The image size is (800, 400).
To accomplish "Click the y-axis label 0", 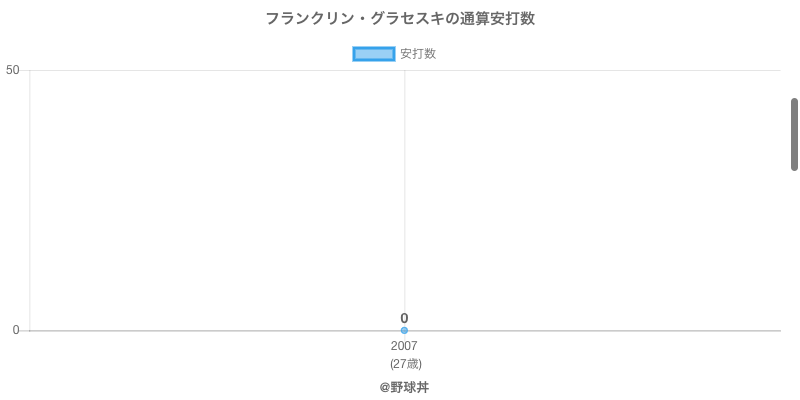I will pyautogui.click(x=15, y=330).
